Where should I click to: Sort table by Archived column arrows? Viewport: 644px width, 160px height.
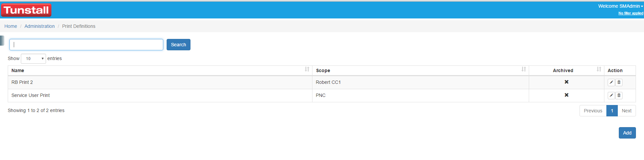pyautogui.click(x=599, y=69)
